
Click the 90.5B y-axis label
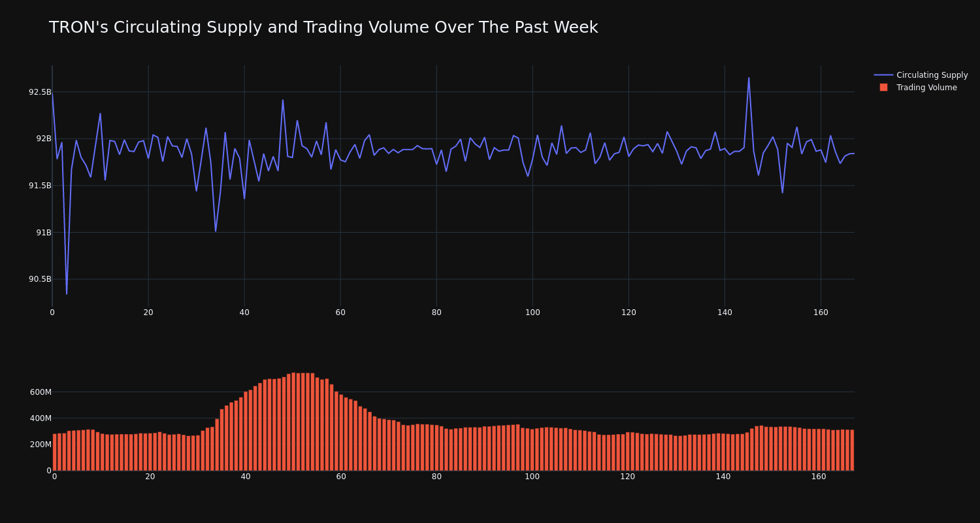tap(40, 279)
